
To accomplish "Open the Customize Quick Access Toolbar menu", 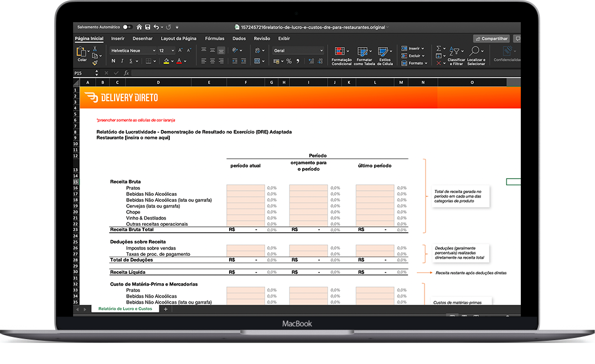I will click(177, 27).
